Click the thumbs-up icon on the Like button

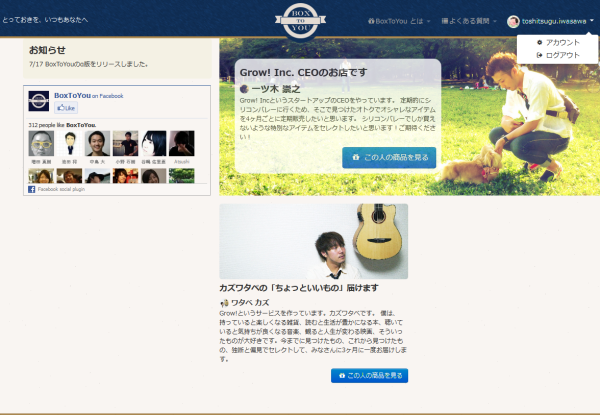coord(60,108)
